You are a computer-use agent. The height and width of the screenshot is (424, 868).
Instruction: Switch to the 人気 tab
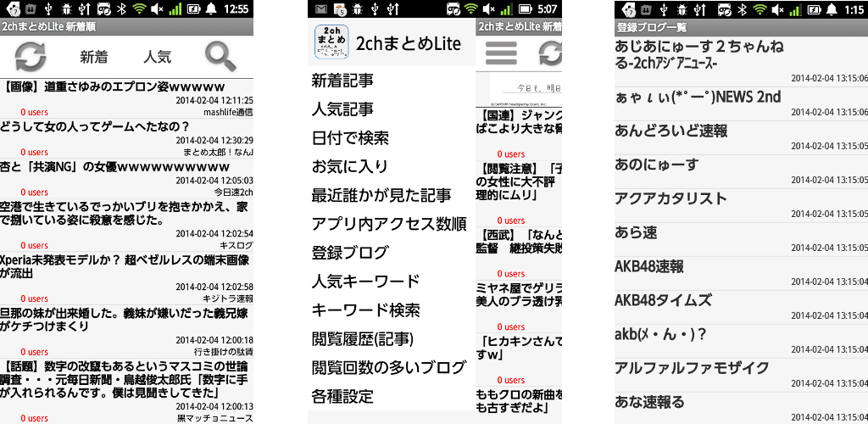click(x=157, y=57)
